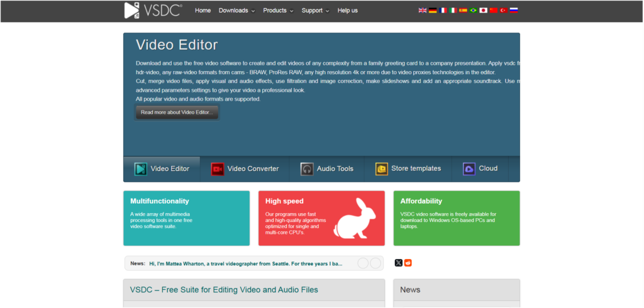This screenshot has height=308, width=644.
Task: Switch to Spanish using the Spain flag
Action: (x=463, y=10)
